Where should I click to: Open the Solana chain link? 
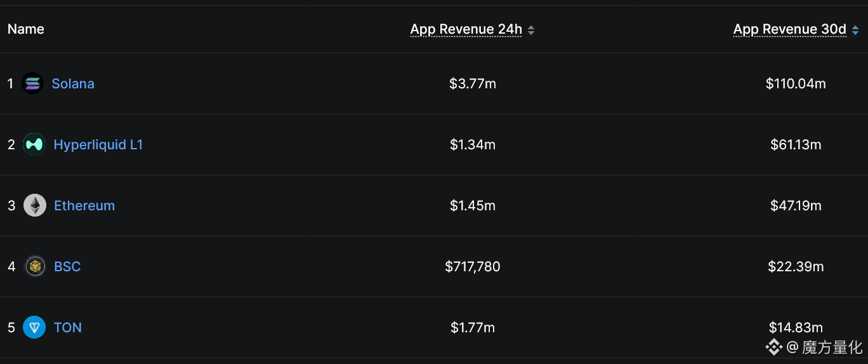point(73,83)
